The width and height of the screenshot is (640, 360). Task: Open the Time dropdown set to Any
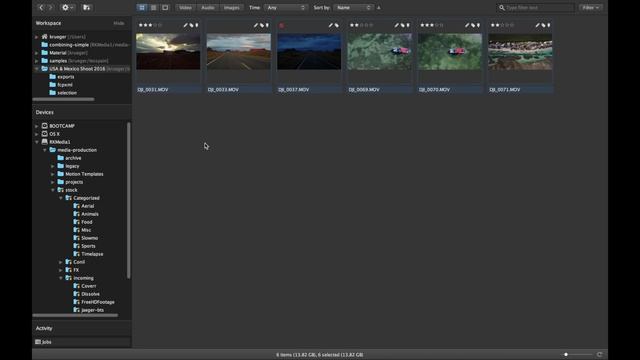286,8
